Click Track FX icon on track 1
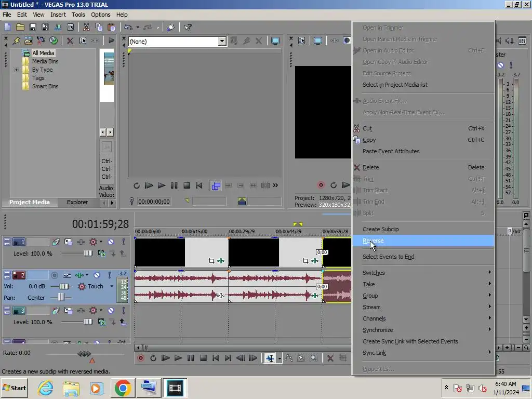This screenshot has width=532, height=399. pos(81,242)
